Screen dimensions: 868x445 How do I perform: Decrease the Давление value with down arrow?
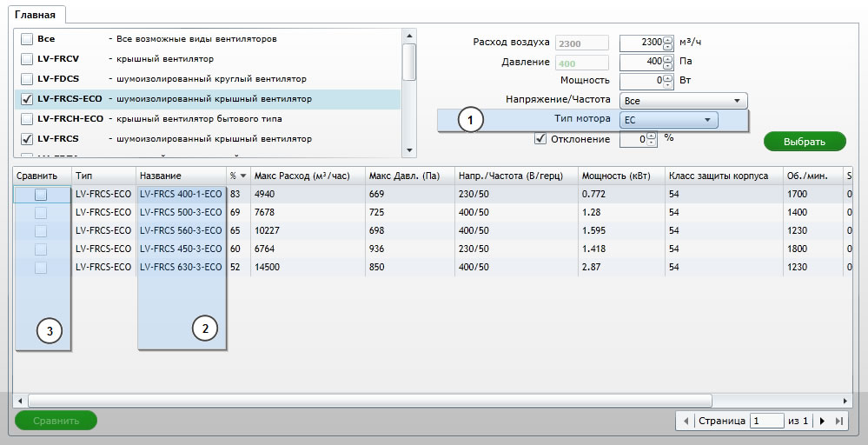pyautogui.click(x=667, y=66)
